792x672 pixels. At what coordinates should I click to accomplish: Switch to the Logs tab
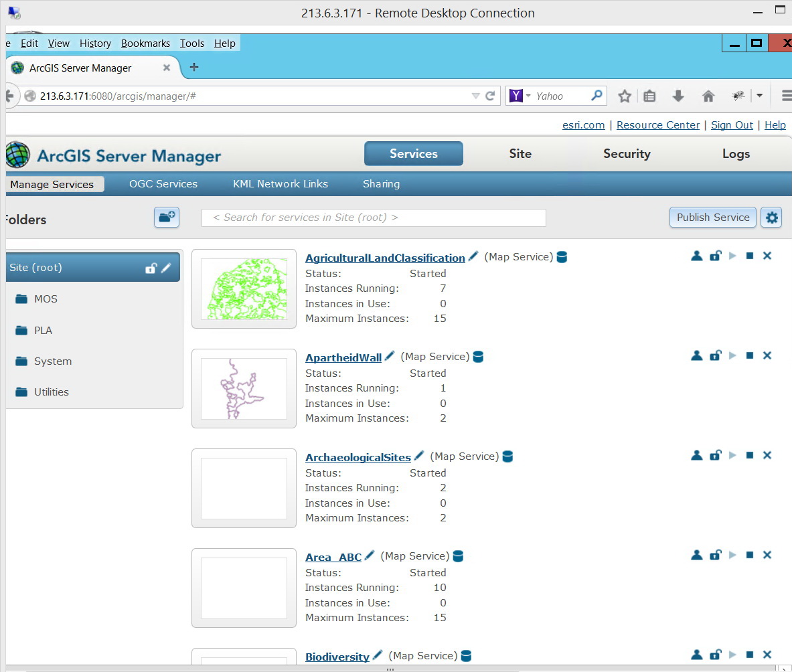click(736, 153)
